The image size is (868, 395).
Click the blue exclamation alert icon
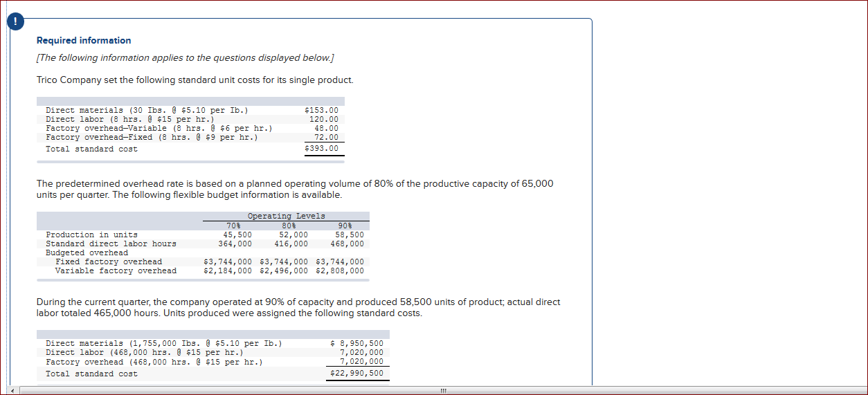point(14,20)
